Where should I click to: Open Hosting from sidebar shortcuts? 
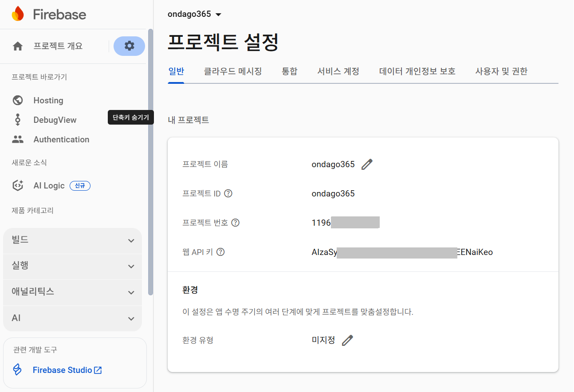(x=48, y=100)
